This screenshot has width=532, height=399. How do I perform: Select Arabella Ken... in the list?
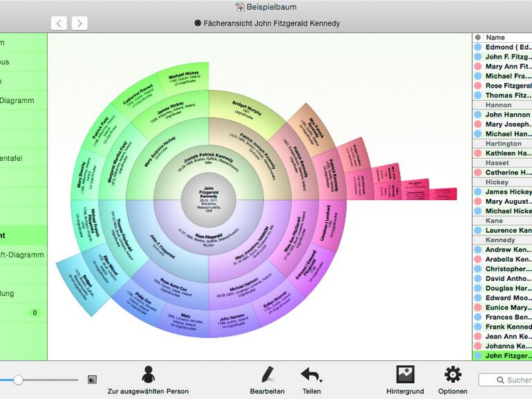point(502,260)
